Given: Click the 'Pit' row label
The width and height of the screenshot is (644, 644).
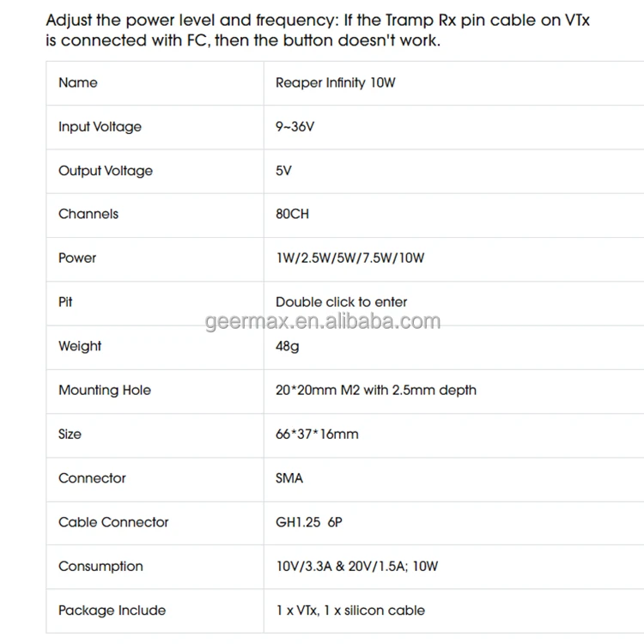Looking at the screenshot, I should 65,302.
